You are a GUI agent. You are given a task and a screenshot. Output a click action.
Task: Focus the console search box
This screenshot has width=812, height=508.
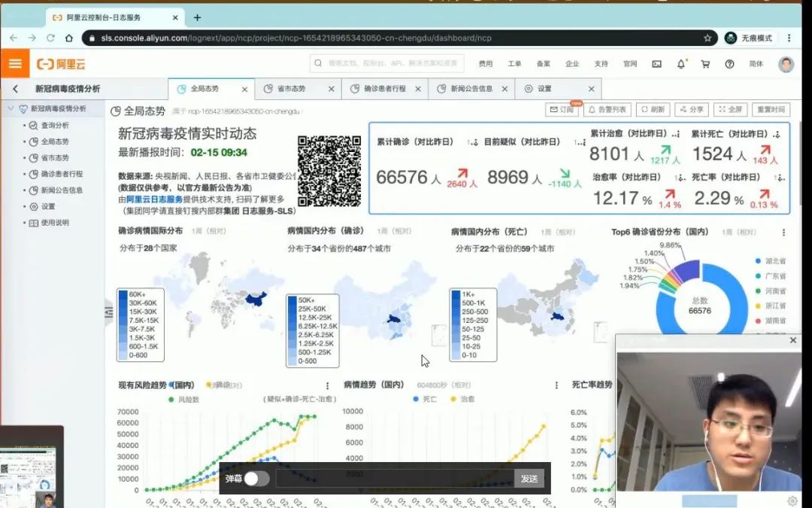tap(387, 63)
